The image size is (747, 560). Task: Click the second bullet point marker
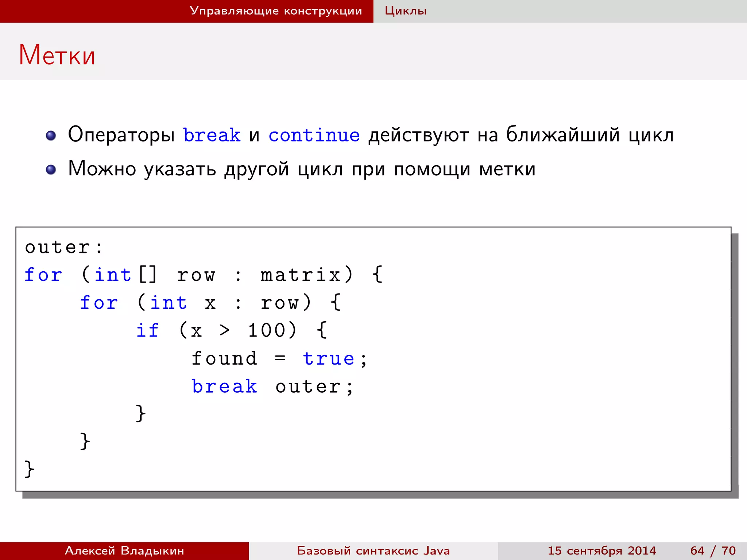pyautogui.click(x=51, y=170)
